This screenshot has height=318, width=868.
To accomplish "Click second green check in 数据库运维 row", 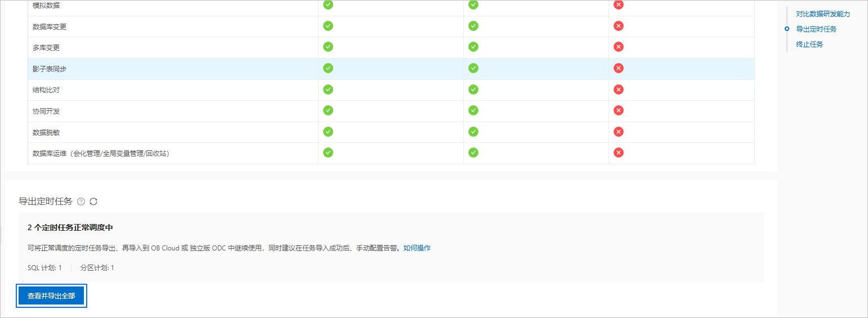I will click(473, 153).
